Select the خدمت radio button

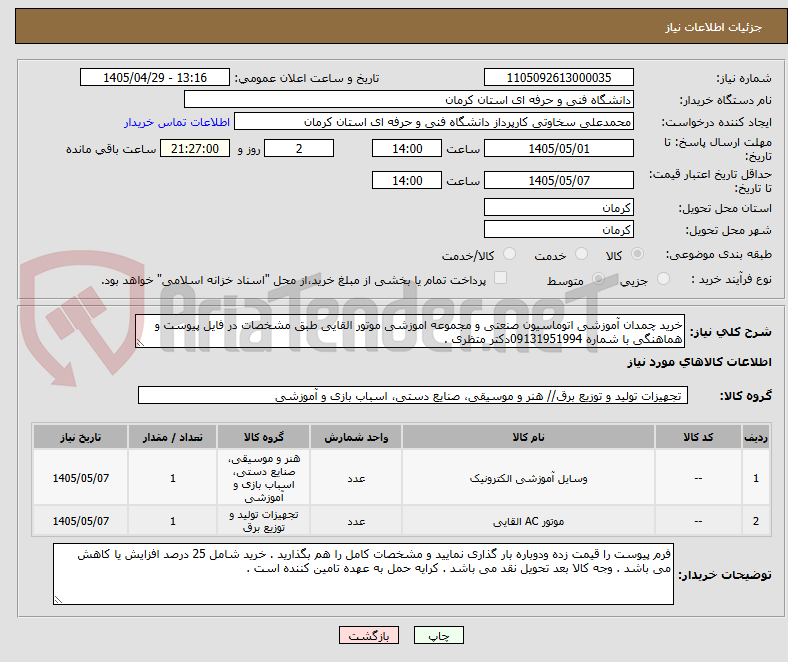581,254
